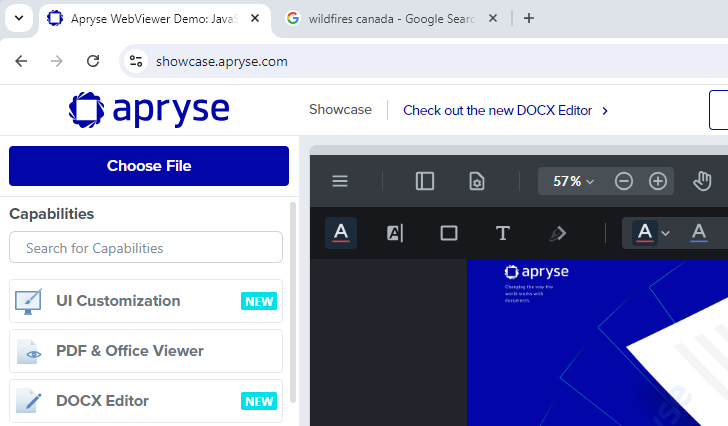The image size is (728, 426).
Task: Toggle the left side panel icon
Action: tap(425, 181)
